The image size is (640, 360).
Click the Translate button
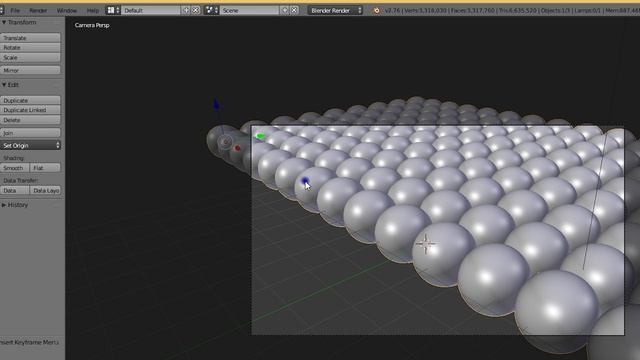(x=31, y=38)
